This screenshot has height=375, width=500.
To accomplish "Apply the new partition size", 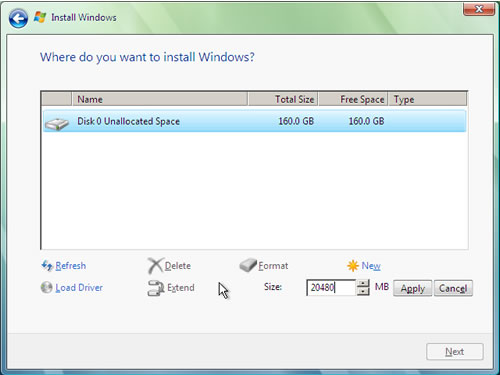I will 413,288.
